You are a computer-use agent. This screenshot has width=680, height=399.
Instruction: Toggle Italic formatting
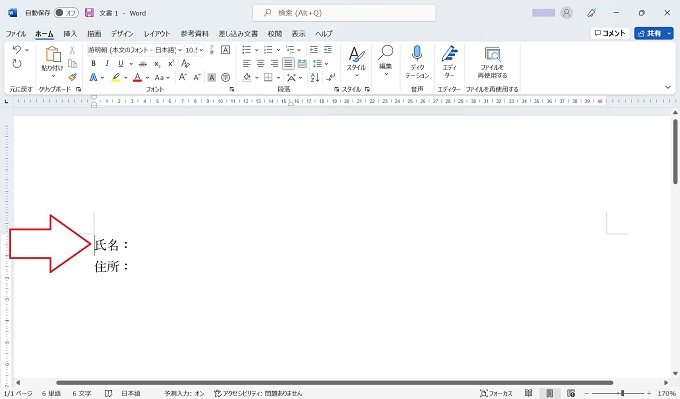[107, 64]
